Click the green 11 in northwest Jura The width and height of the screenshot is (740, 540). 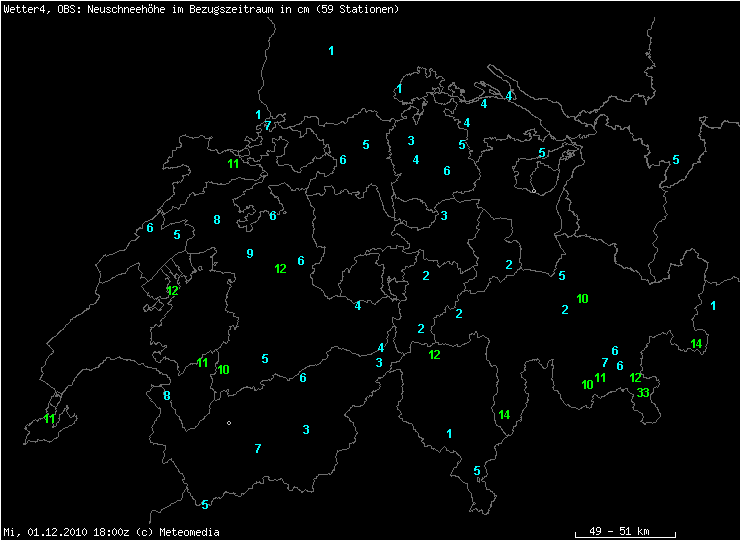tap(233, 164)
